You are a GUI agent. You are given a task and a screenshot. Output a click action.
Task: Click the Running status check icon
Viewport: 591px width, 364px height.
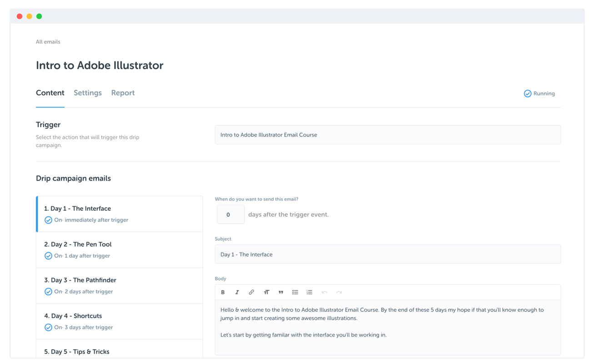[527, 94]
